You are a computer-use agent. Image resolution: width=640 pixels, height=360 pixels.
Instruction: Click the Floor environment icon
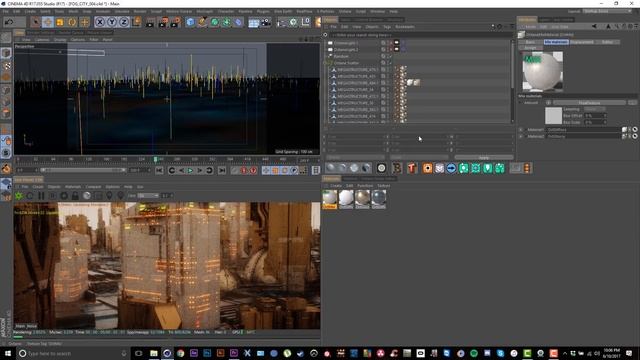click(253, 22)
